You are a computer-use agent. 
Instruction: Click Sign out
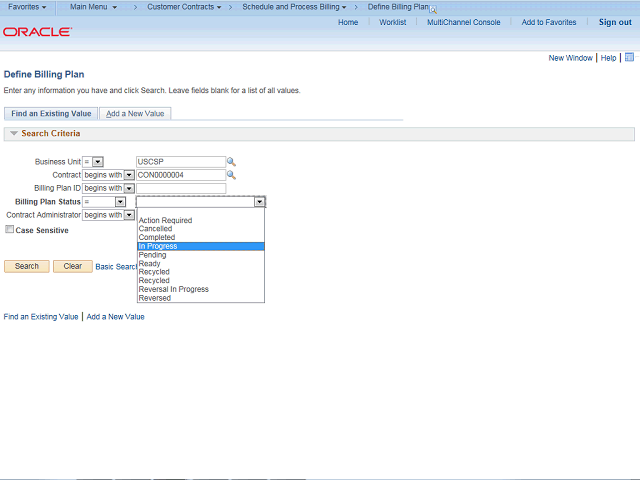tap(615, 22)
